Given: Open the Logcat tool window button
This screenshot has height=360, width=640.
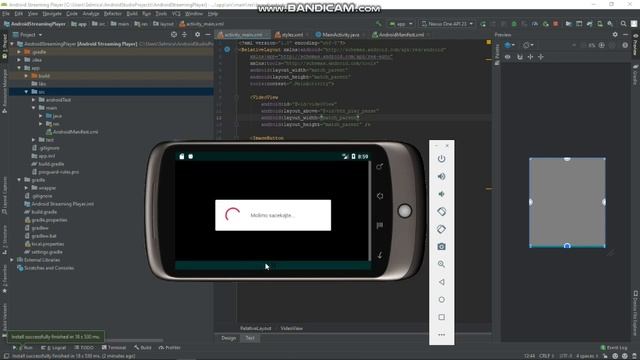Looking at the screenshot, I should [53, 348].
